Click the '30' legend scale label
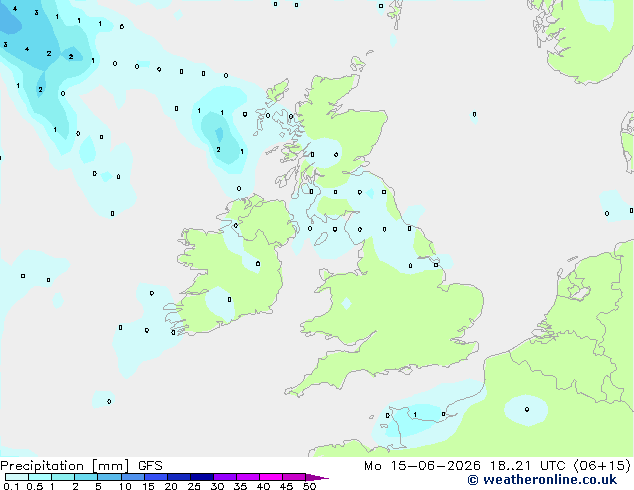 (x=217, y=486)
